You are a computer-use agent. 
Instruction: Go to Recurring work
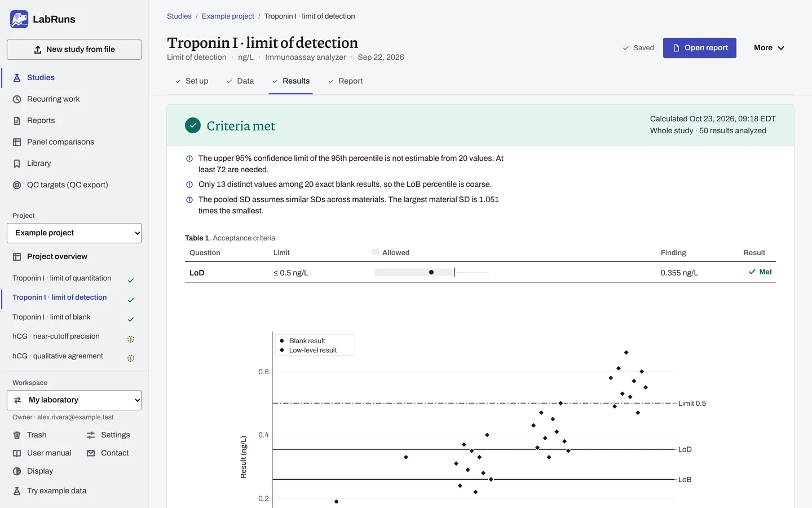pyautogui.click(x=53, y=99)
